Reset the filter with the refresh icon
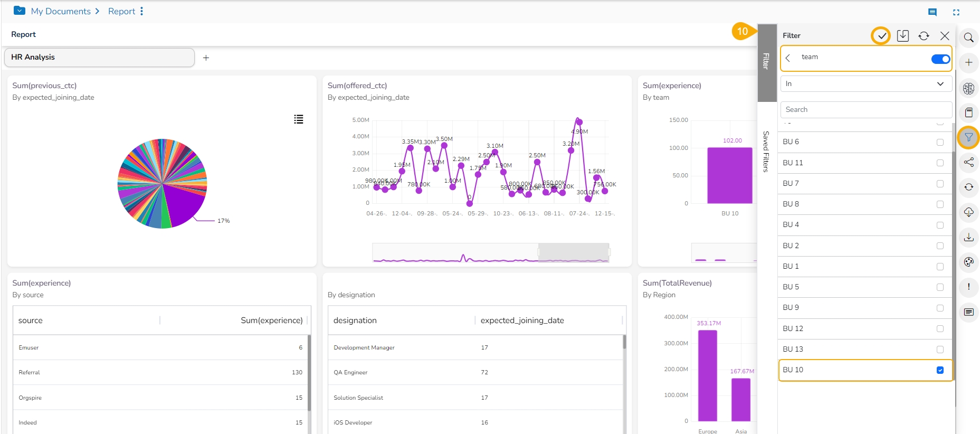The image size is (980, 434). point(924,36)
